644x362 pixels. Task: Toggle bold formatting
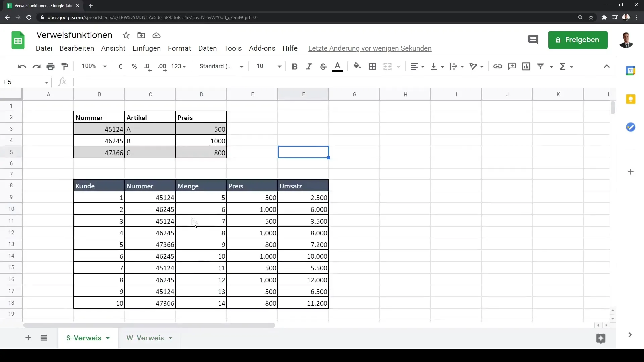tap(294, 66)
